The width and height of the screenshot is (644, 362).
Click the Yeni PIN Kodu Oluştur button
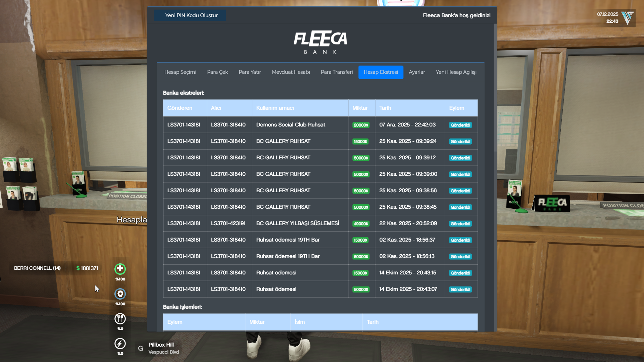[x=190, y=15]
